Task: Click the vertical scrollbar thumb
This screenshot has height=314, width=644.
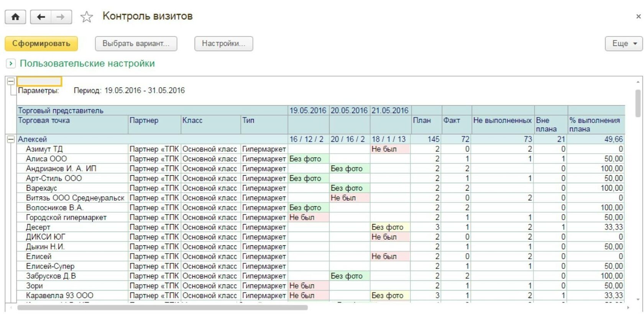Action: 638,103
